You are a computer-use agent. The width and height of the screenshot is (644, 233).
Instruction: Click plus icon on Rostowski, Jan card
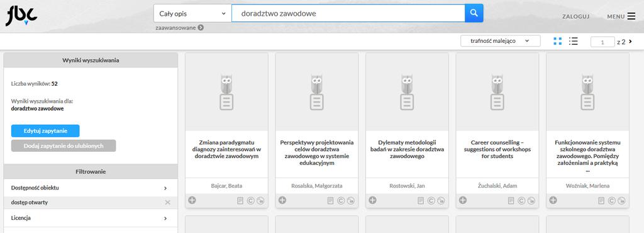[372, 200]
